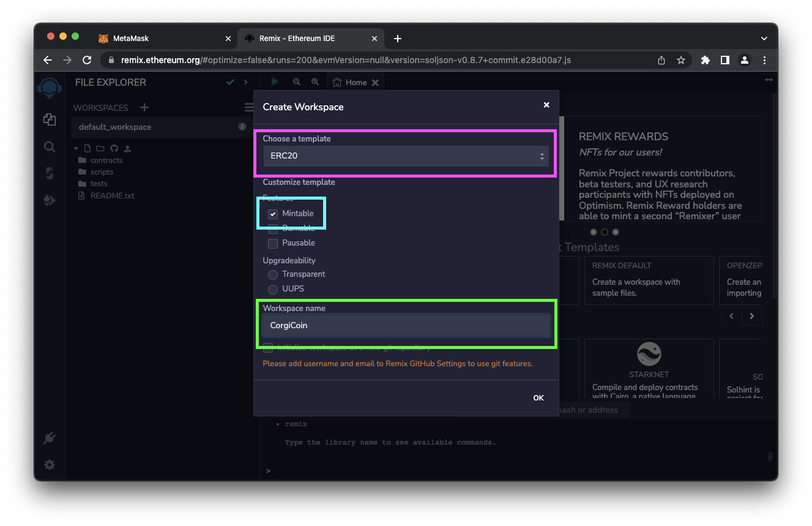Screen dimensions: 812x526
Task: Open the Remix logo home icon
Action: 50,88
